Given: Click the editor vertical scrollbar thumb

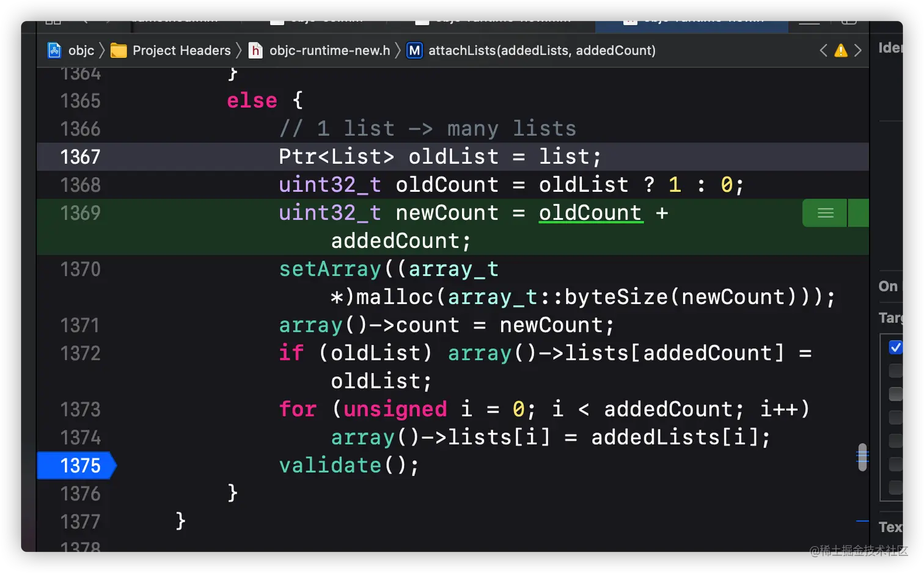Looking at the screenshot, I should click(x=862, y=457).
